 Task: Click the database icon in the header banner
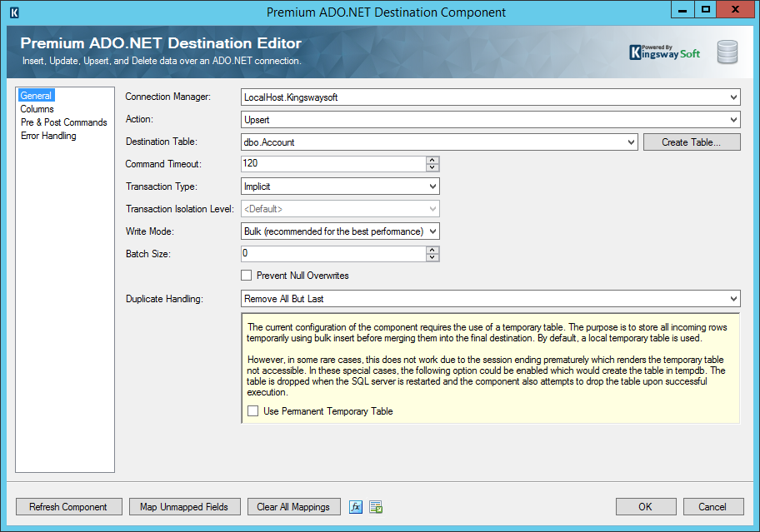pyautogui.click(x=727, y=51)
